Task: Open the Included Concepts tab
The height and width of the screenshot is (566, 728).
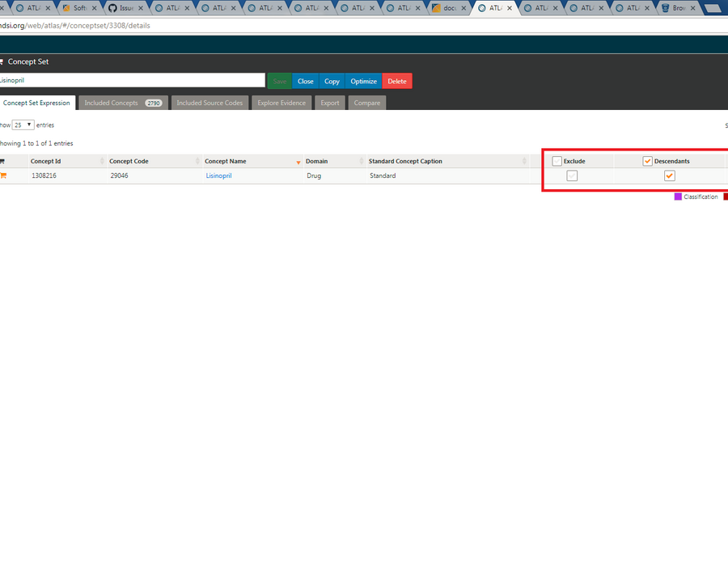Action: coord(123,103)
